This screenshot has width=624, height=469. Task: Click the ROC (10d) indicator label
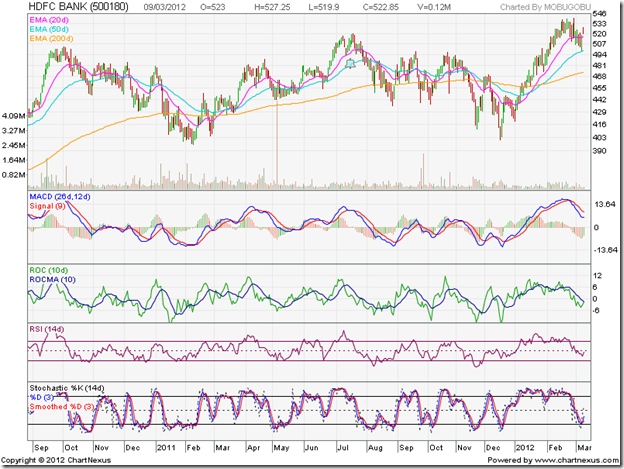tap(49, 270)
